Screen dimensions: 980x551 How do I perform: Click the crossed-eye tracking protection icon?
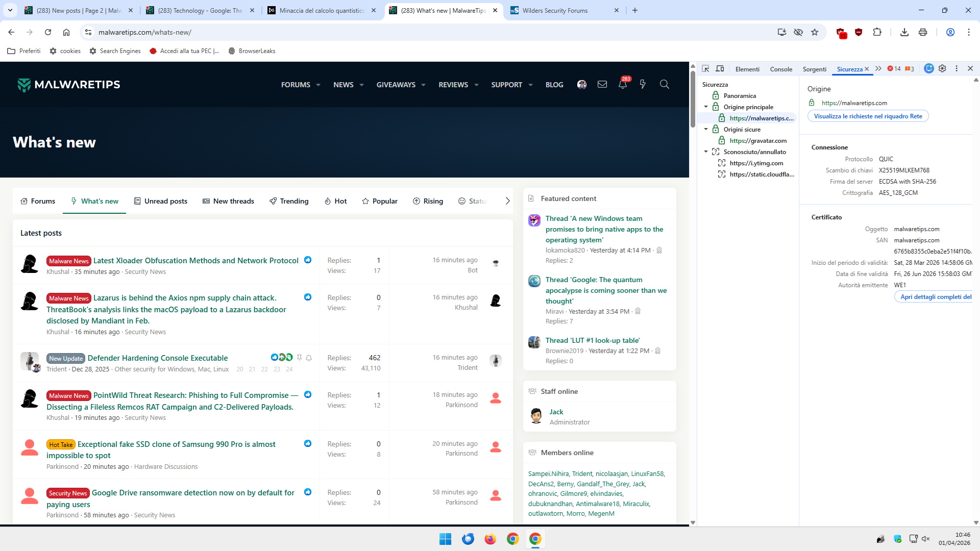coord(798,32)
